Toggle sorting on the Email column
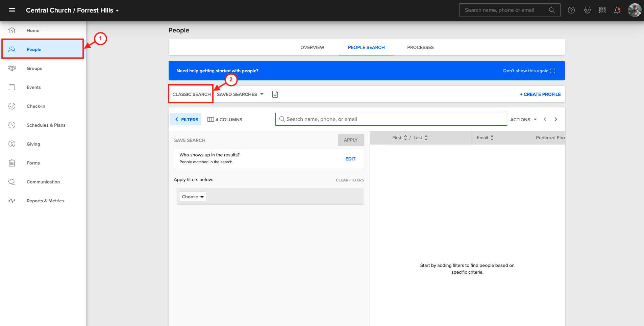 pos(492,137)
